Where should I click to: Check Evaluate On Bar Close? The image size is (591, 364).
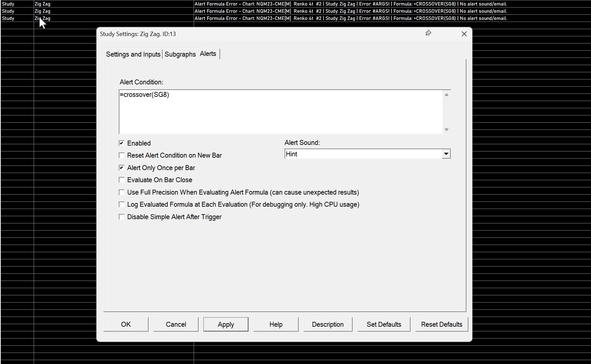[x=122, y=180]
